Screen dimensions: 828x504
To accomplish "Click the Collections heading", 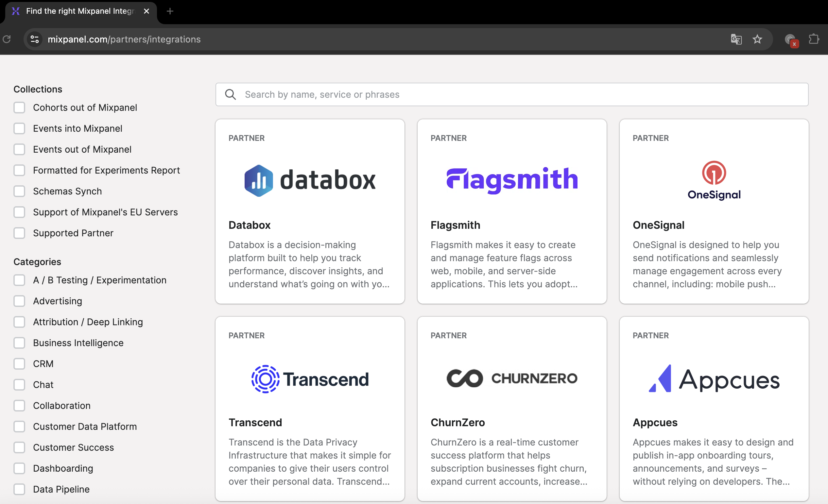I will point(38,89).
